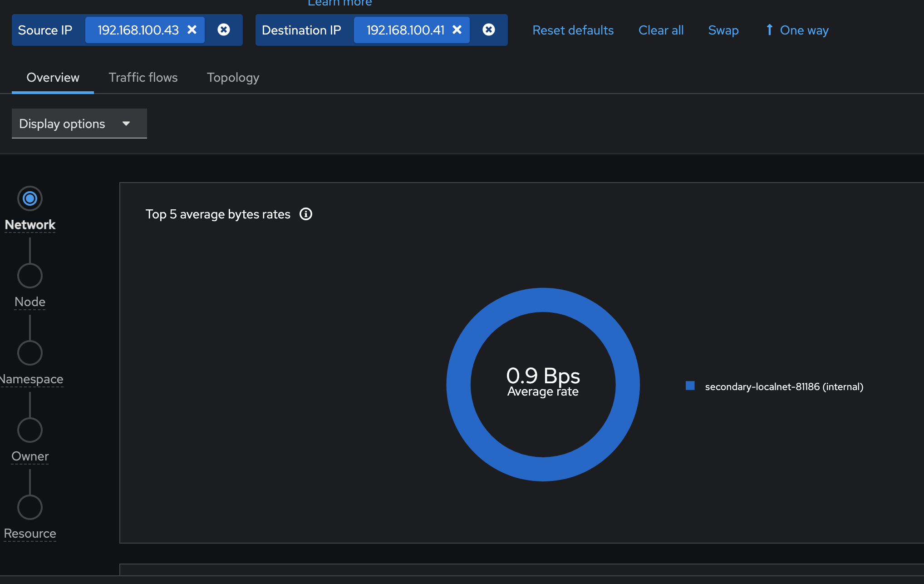Image resolution: width=924 pixels, height=584 pixels.
Task: Clear the whole Source IP filter group
Action: click(223, 30)
